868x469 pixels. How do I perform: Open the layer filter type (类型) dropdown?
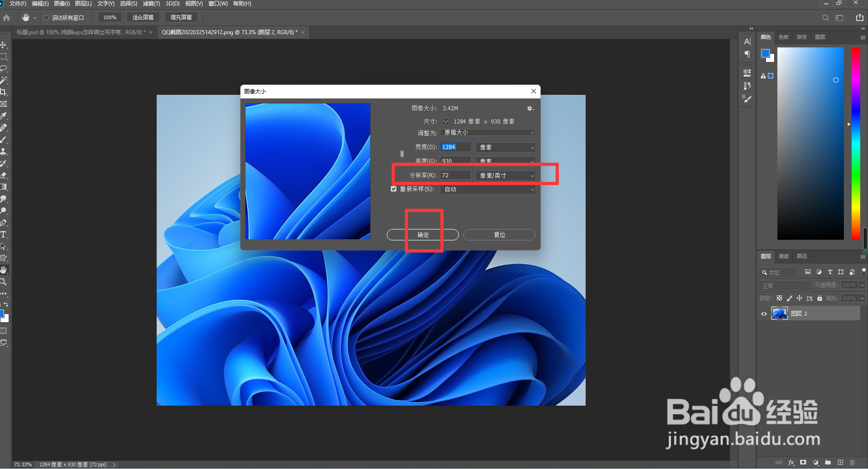click(x=779, y=273)
